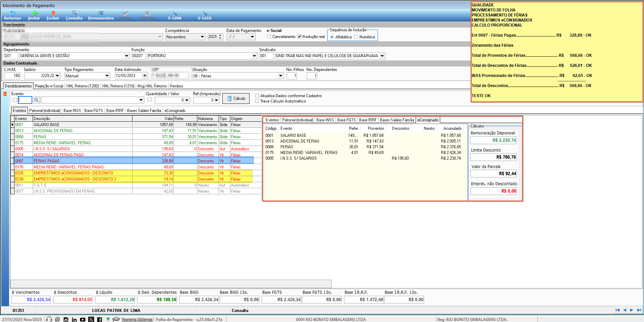Screen dimensions: 644x322
Task: Check Trava Cálculo Automático option
Action: click(x=257, y=101)
